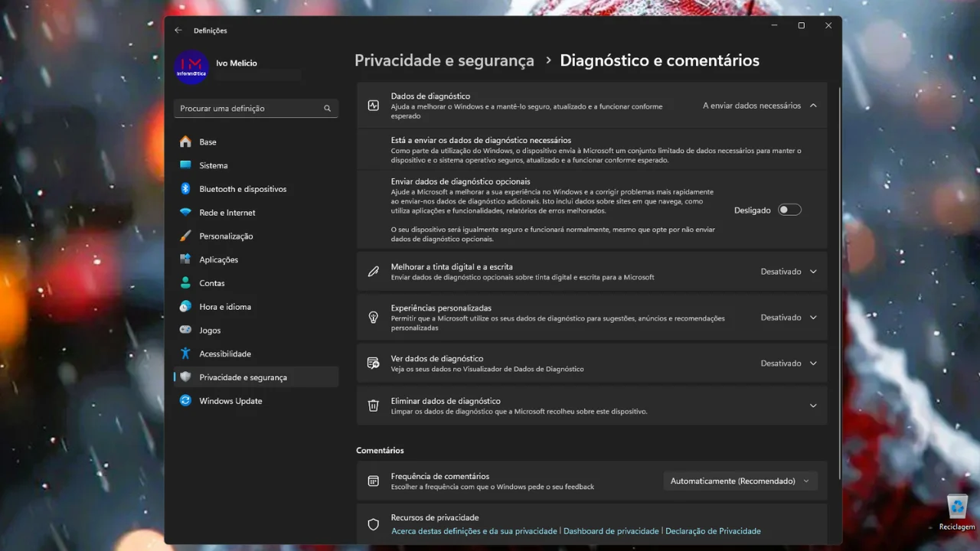This screenshot has width=980, height=551.
Task: Click the Jogos sidebar label
Action: pos(210,331)
